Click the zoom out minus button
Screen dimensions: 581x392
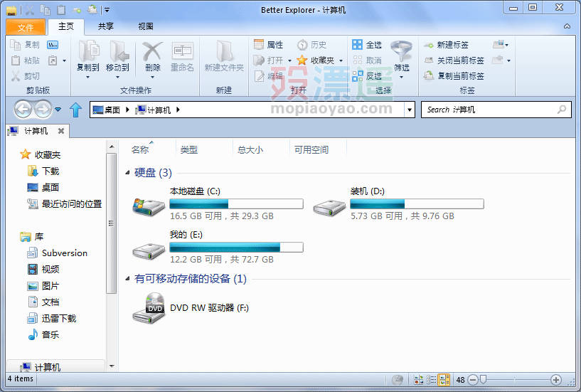tap(473, 380)
